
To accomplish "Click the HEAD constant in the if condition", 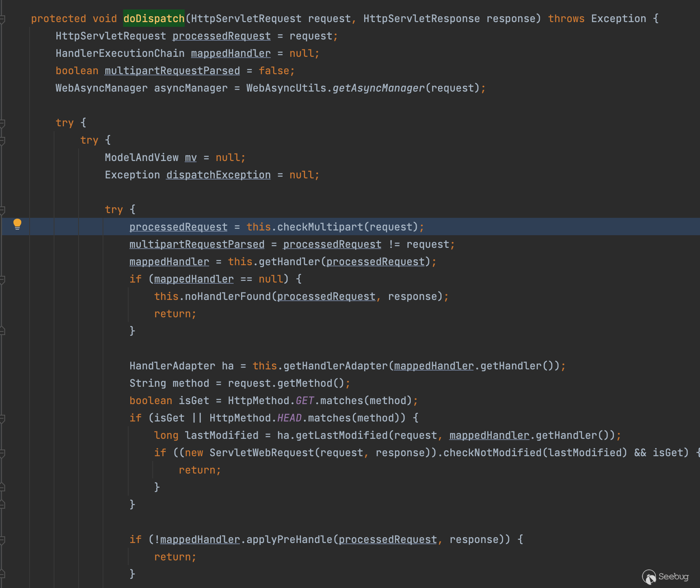I will coord(289,418).
